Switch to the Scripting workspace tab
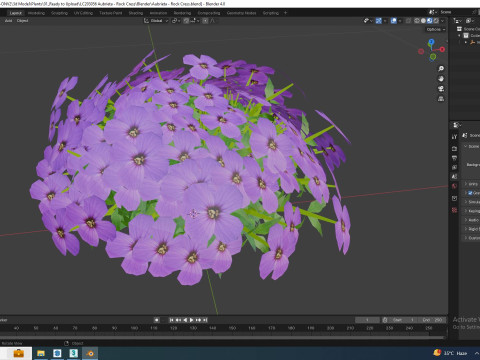 pyautogui.click(x=271, y=13)
